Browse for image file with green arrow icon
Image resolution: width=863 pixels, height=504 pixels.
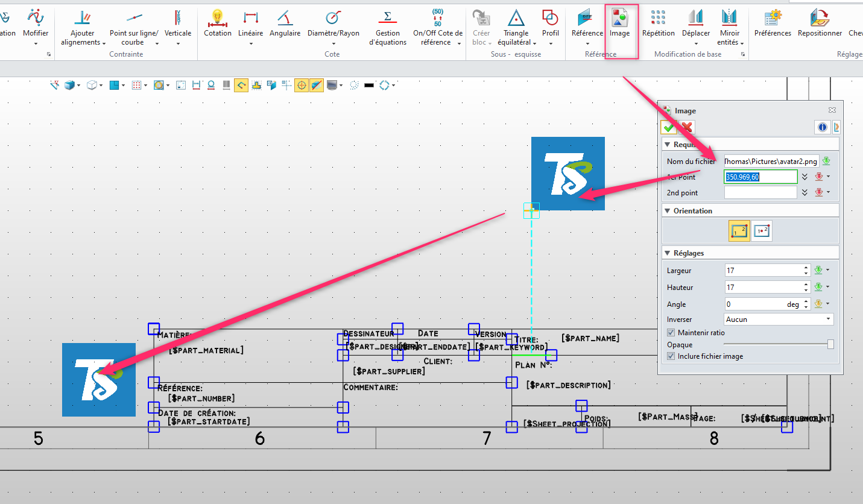[x=826, y=161]
